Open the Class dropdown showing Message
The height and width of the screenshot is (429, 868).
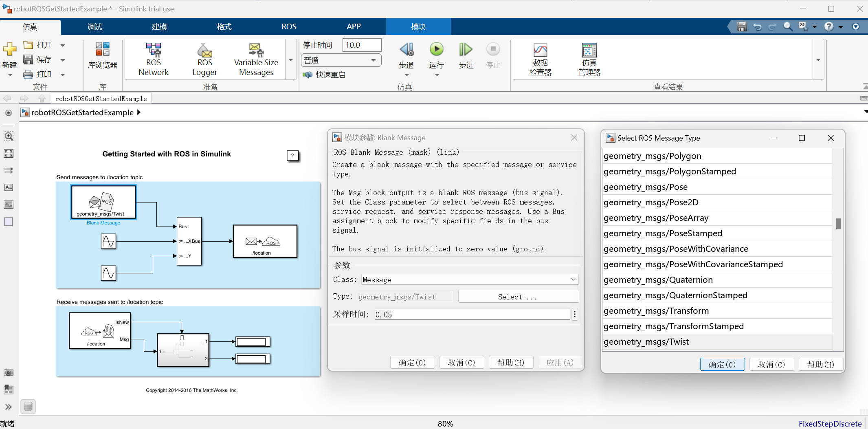(x=470, y=279)
